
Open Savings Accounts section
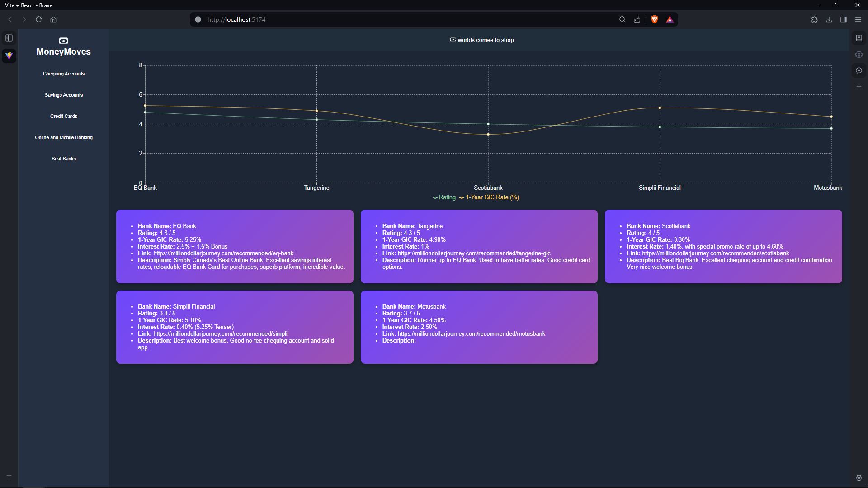click(64, 95)
